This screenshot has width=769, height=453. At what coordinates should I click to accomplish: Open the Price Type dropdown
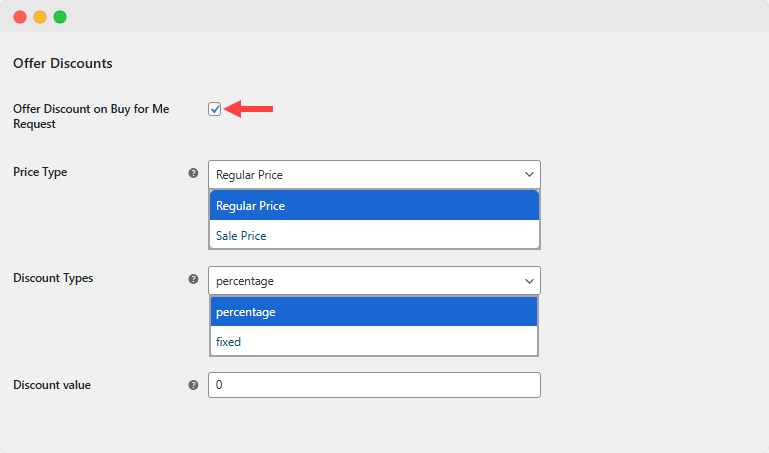tap(374, 174)
